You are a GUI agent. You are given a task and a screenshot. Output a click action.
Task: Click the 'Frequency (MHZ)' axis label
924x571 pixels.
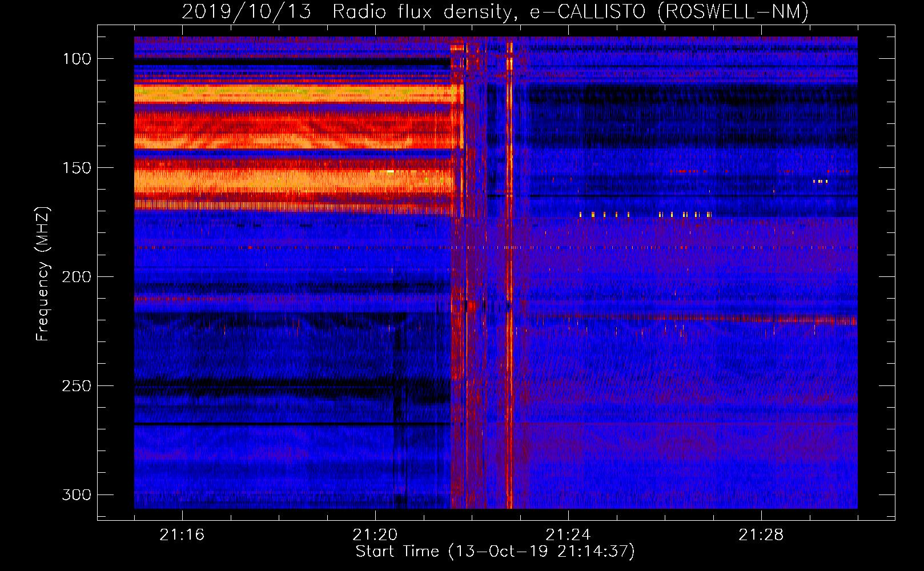(x=43, y=274)
